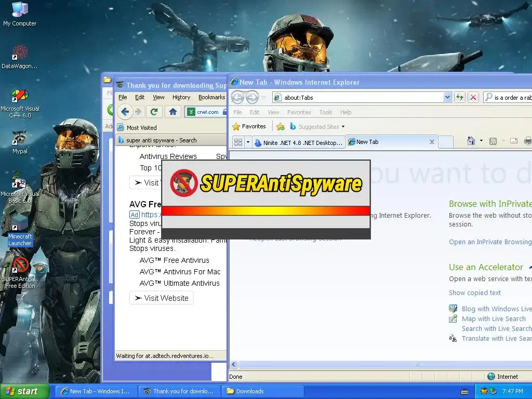Switch to the Ninite .NET 4.8 tab
Image resolution: width=532 pixels, height=399 pixels.
point(299,142)
